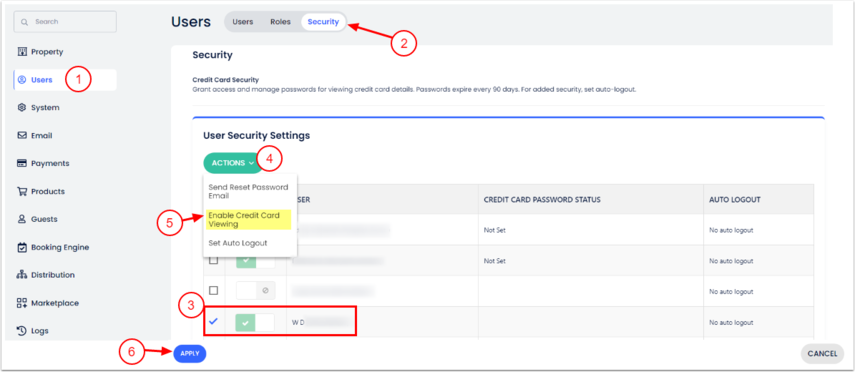Toggle the W D user active switch
Viewport: 855px width, 372px height.
(x=255, y=322)
